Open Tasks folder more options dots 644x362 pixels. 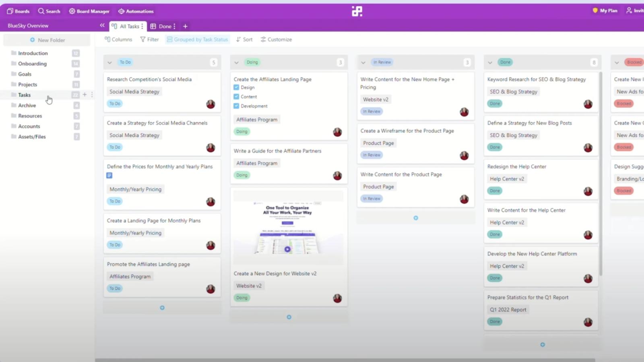(x=92, y=95)
